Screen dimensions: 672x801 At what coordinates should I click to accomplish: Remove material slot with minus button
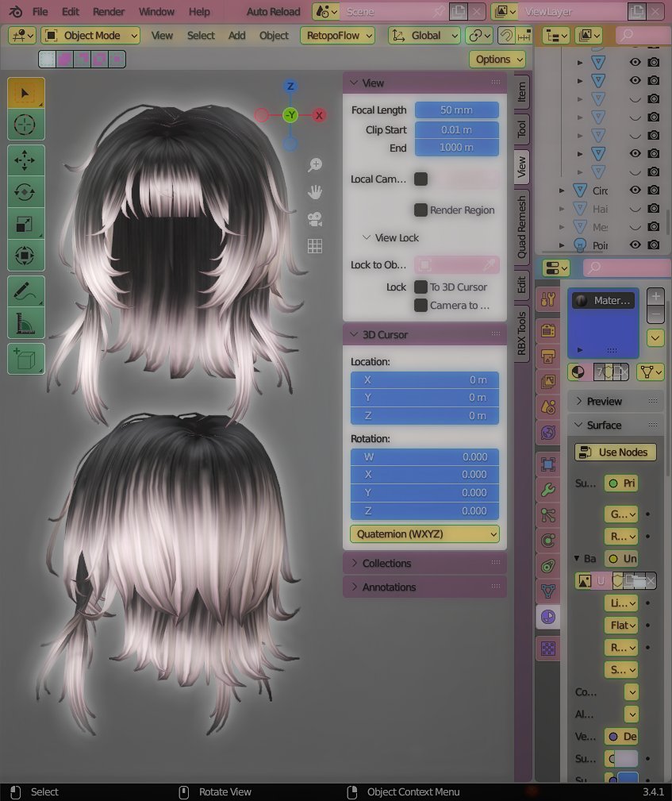[655, 314]
